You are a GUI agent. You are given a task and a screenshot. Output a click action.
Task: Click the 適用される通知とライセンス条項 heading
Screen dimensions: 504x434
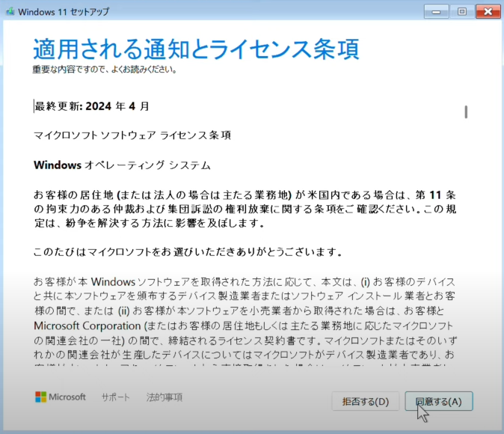pyautogui.click(x=196, y=49)
